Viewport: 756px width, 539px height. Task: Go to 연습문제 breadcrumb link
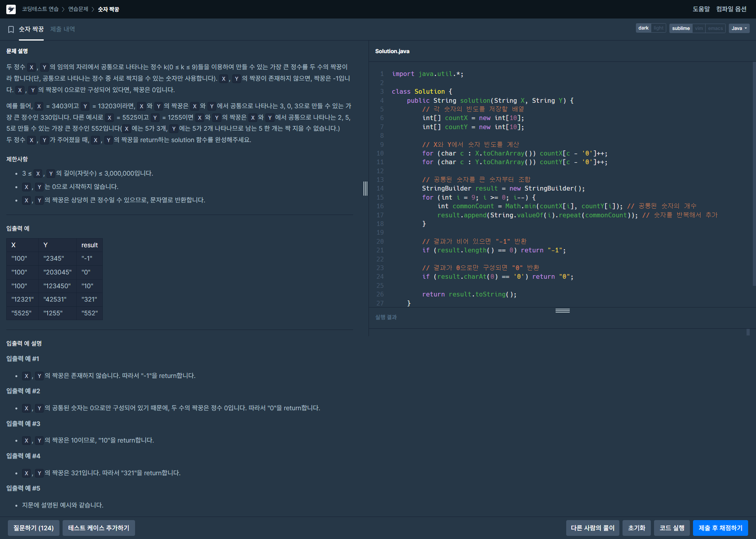click(x=78, y=9)
